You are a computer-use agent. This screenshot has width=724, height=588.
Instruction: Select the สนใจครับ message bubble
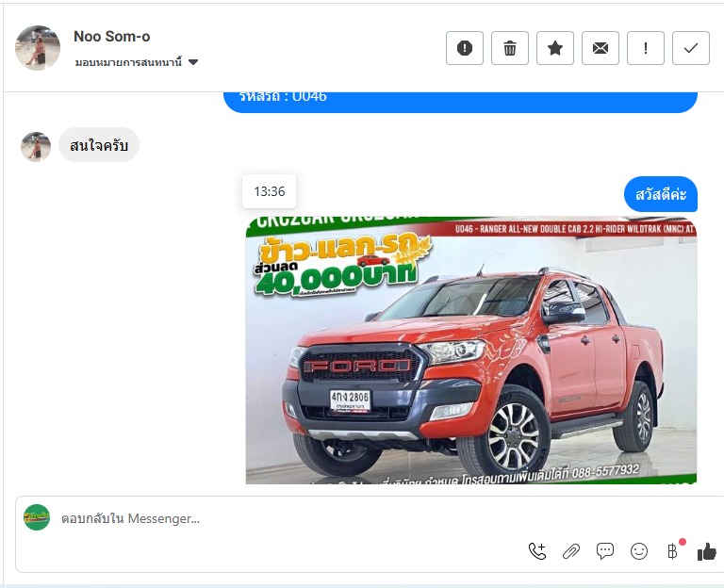(99, 145)
